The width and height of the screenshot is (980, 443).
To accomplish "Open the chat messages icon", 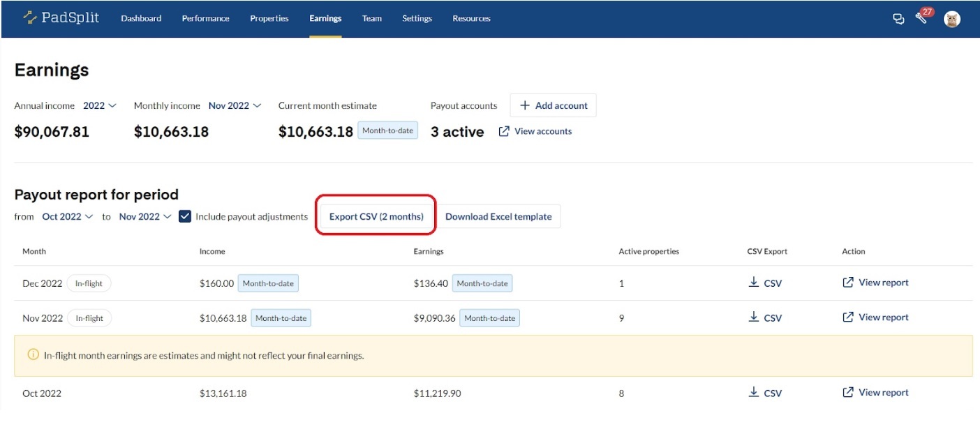I will [x=898, y=19].
